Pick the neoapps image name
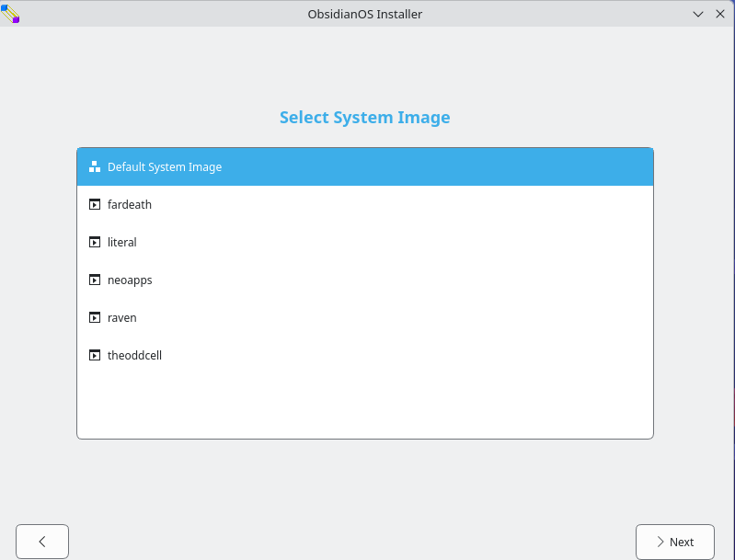This screenshot has width=735, height=560. tap(130, 280)
